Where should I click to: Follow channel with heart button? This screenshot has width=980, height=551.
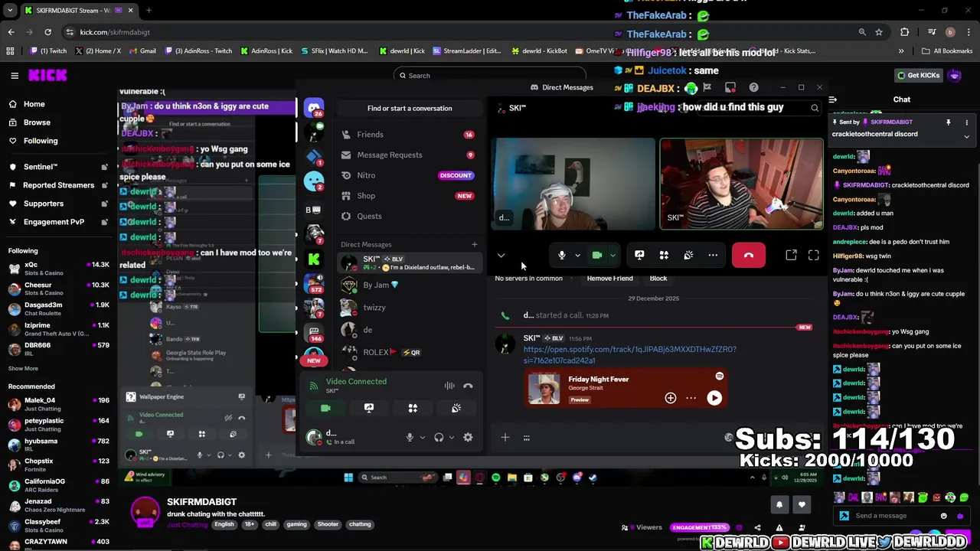click(x=802, y=504)
